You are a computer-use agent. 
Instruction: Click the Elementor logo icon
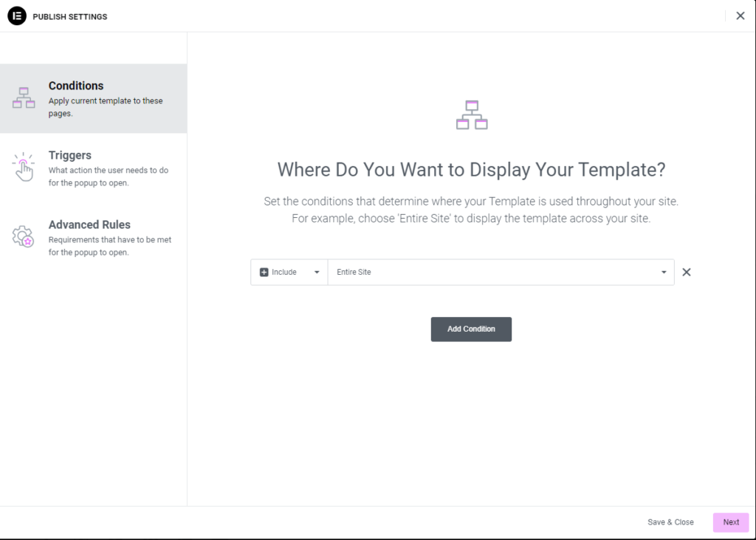tap(17, 16)
